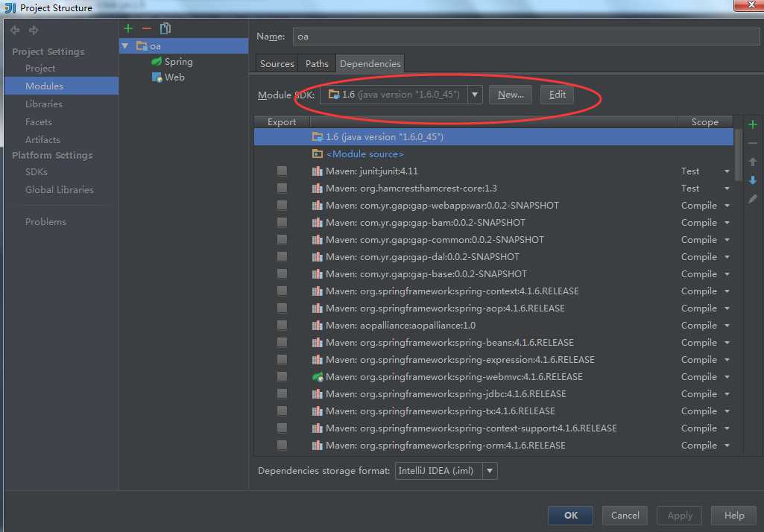This screenshot has height=532, width=764.
Task: Click the Apply button
Action: pyautogui.click(x=680, y=516)
